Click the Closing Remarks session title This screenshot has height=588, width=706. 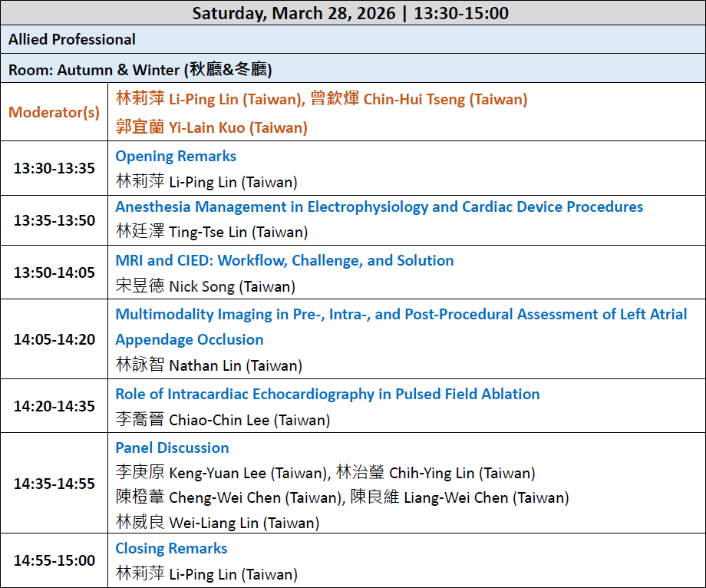(x=171, y=548)
